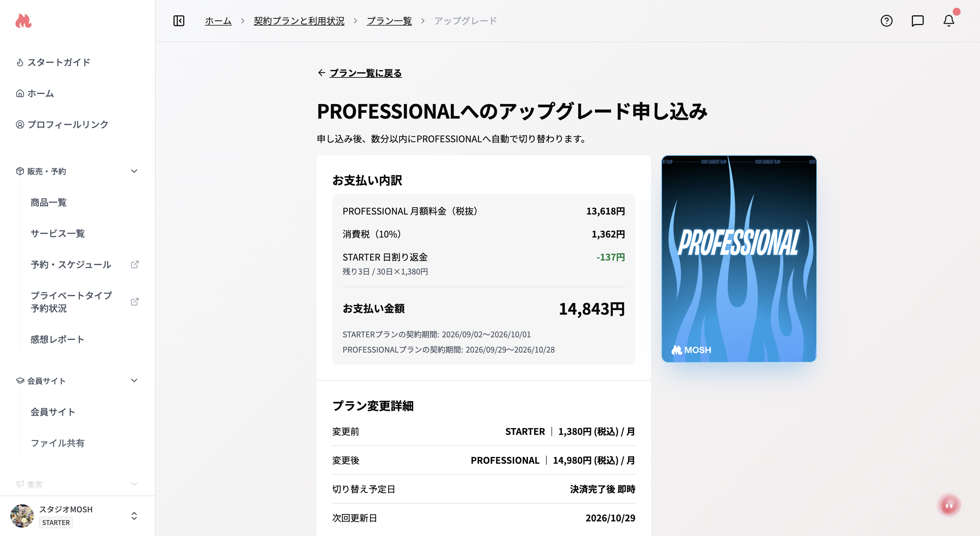
Task: Click the back arrow beside プラン一覧に戻る
Action: [321, 73]
